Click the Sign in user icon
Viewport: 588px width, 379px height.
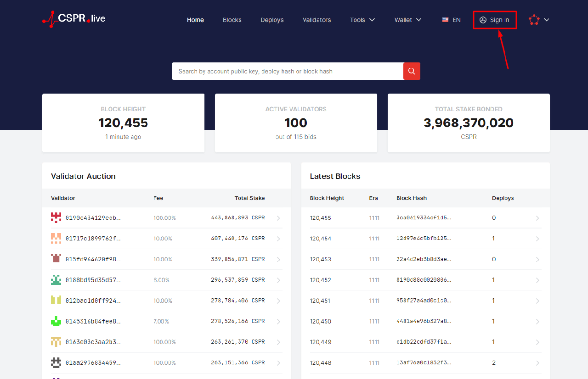(x=483, y=20)
